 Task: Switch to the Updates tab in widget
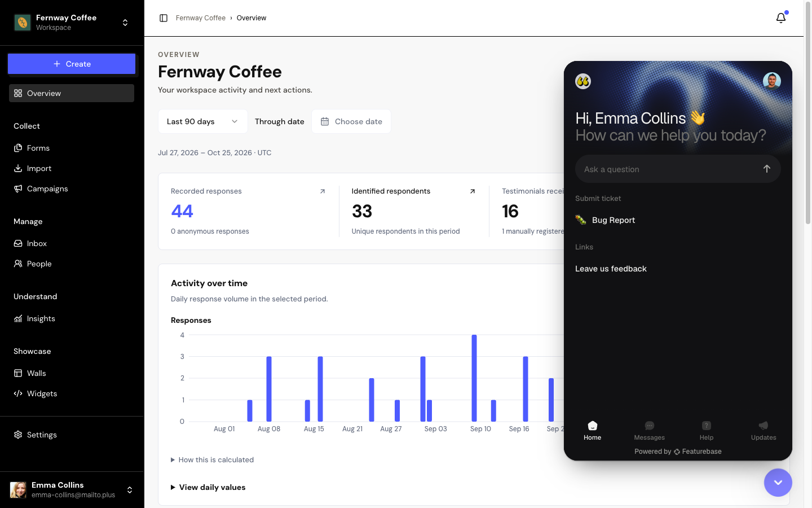pos(764,431)
